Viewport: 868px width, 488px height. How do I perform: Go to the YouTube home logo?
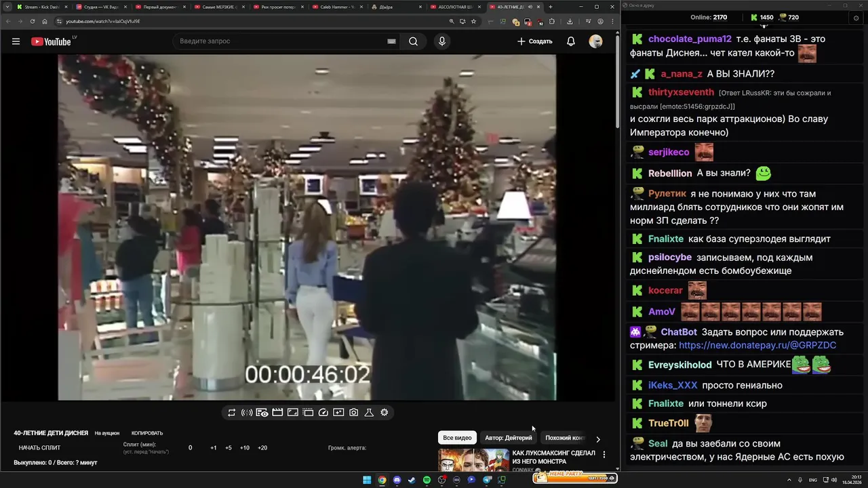click(51, 41)
